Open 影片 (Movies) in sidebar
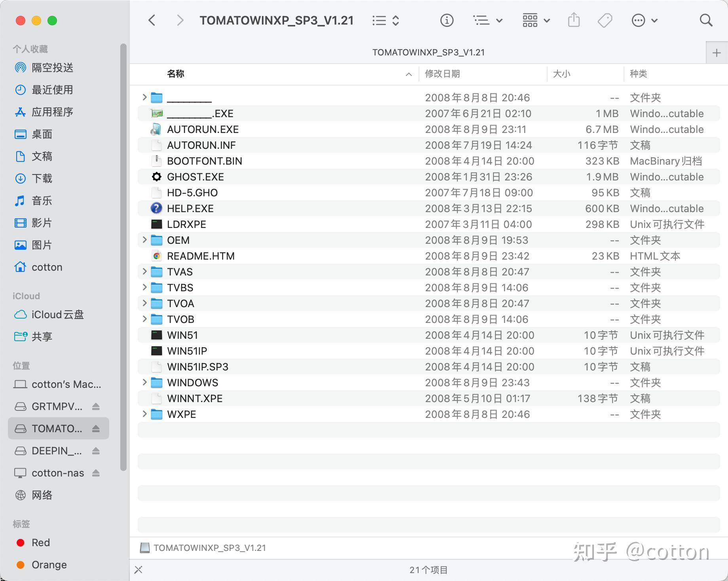Image resolution: width=728 pixels, height=581 pixels. pos(42,223)
